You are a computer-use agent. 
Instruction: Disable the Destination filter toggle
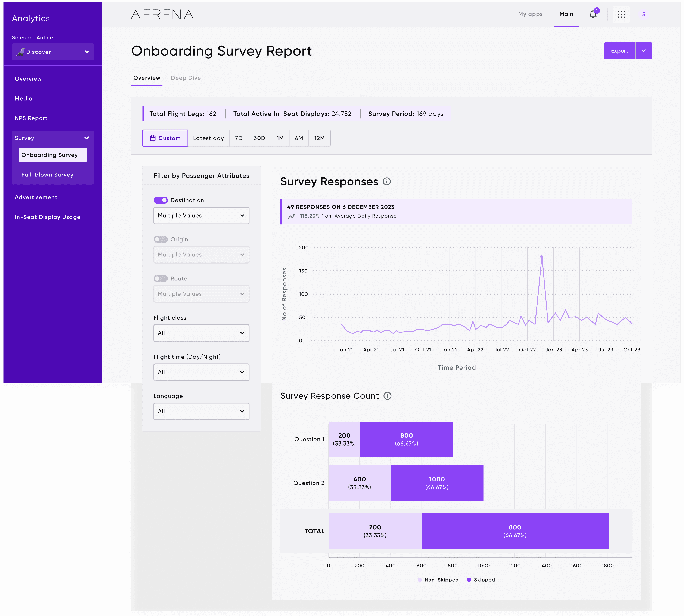pos(161,200)
